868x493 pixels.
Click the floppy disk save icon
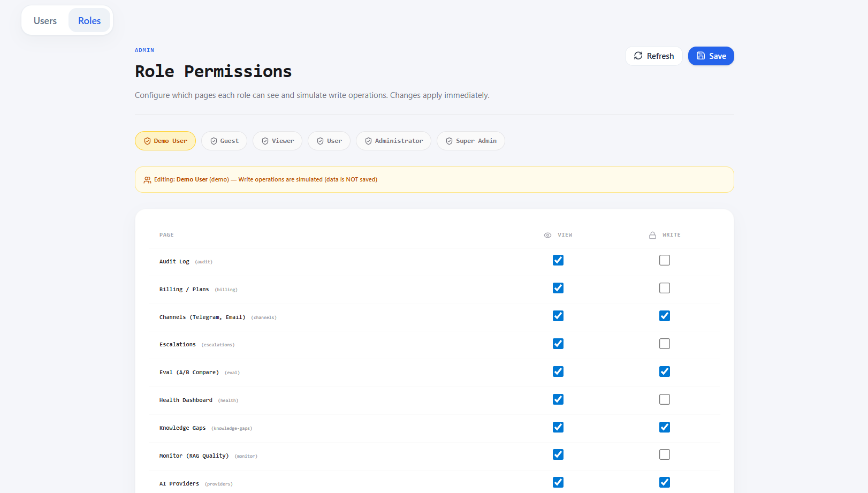[x=701, y=56]
